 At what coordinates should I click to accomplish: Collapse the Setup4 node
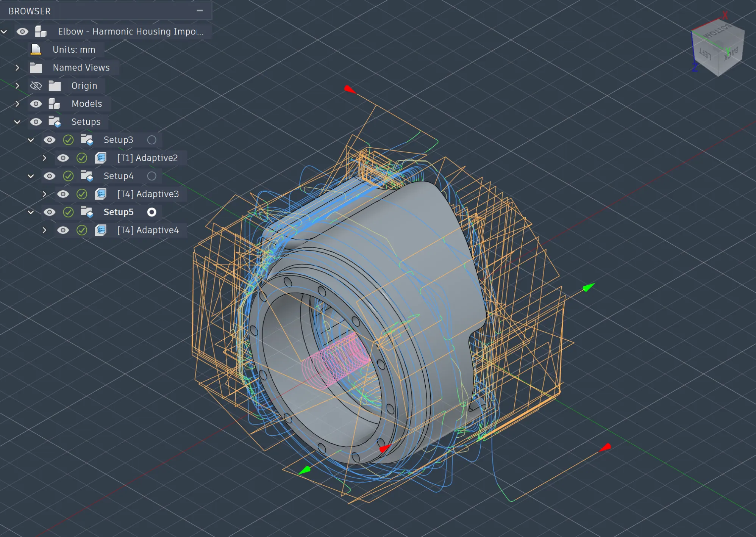click(x=31, y=176)
